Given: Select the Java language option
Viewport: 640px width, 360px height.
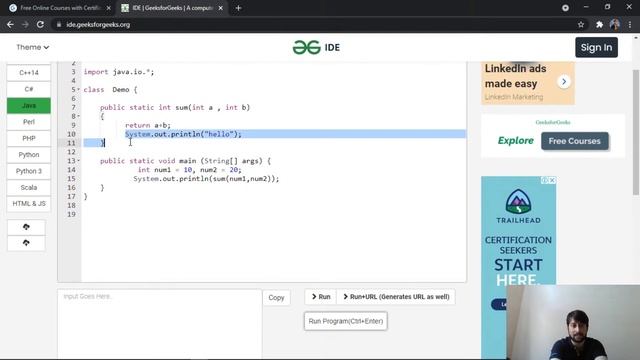Looking at the screenshot, I should tap(29, 105).
